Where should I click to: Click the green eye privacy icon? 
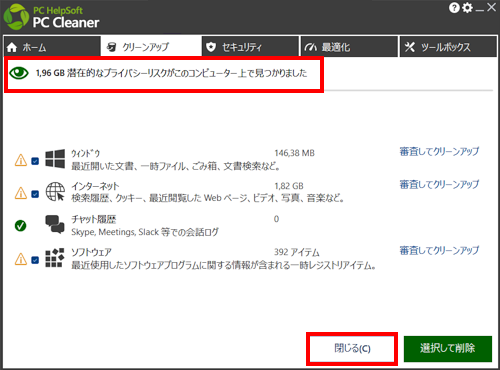19,73
